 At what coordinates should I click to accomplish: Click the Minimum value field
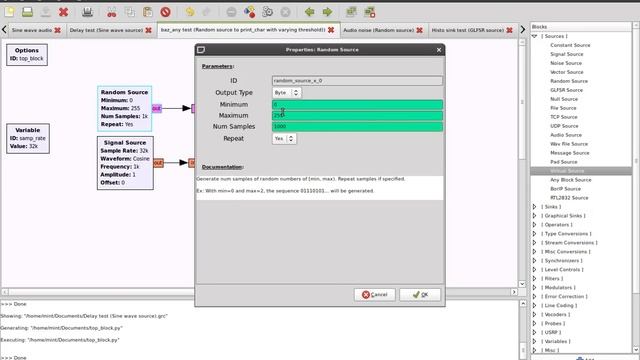pos(357,105)
